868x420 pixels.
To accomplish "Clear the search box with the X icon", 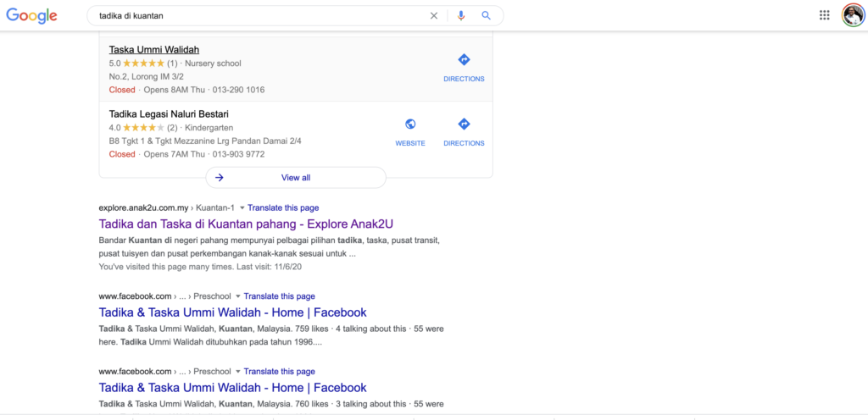I will click(434, 16).
